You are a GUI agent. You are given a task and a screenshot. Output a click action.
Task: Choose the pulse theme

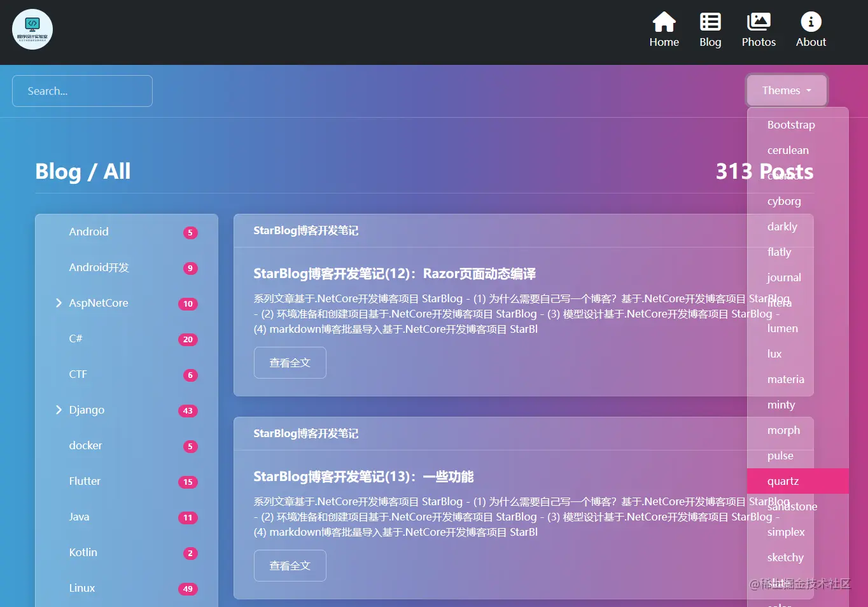[798, 456]
